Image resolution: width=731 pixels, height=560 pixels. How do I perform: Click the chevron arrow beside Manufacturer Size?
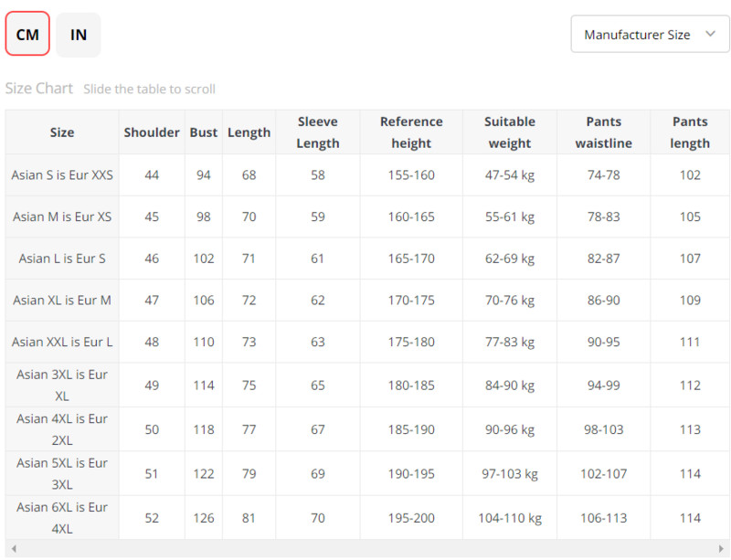coord(711,35)
